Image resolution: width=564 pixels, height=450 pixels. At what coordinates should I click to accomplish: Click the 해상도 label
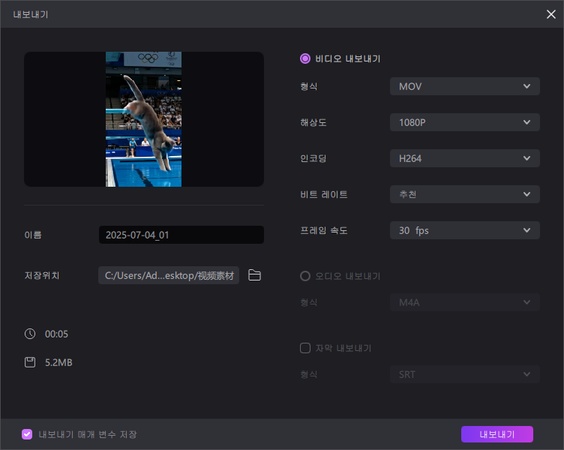tap(313, 122)
